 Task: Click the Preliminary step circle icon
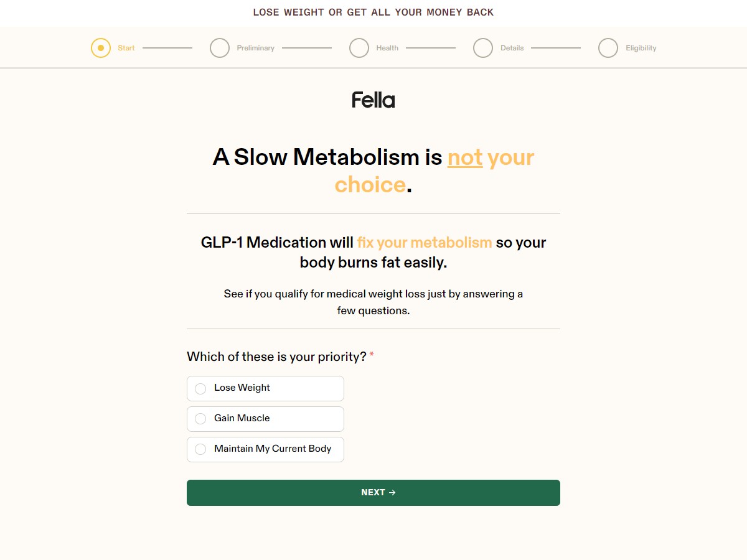click(220, 48)
